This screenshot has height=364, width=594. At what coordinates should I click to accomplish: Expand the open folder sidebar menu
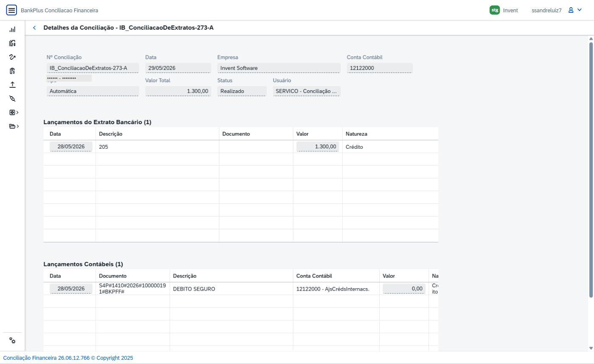(14, 126)
